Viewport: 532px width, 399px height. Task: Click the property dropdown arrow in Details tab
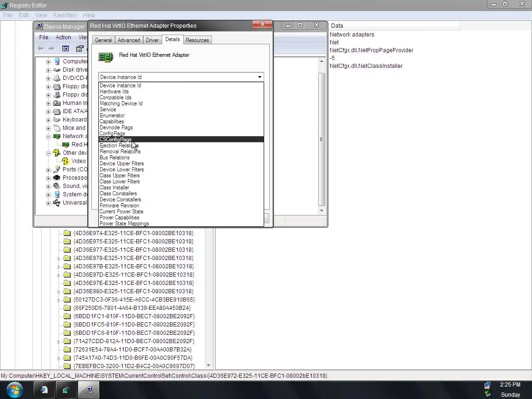coord(260,77)
